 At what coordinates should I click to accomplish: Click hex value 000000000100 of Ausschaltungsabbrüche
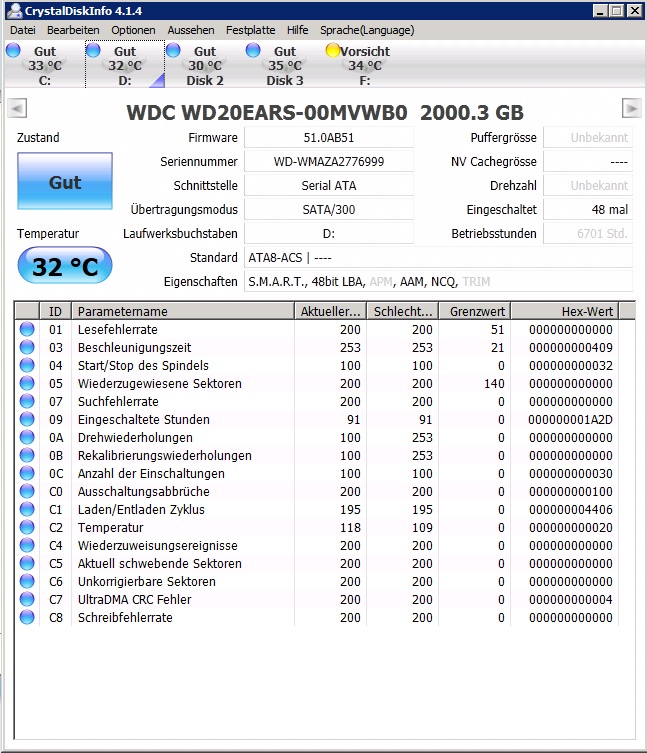tap(570, 492)
